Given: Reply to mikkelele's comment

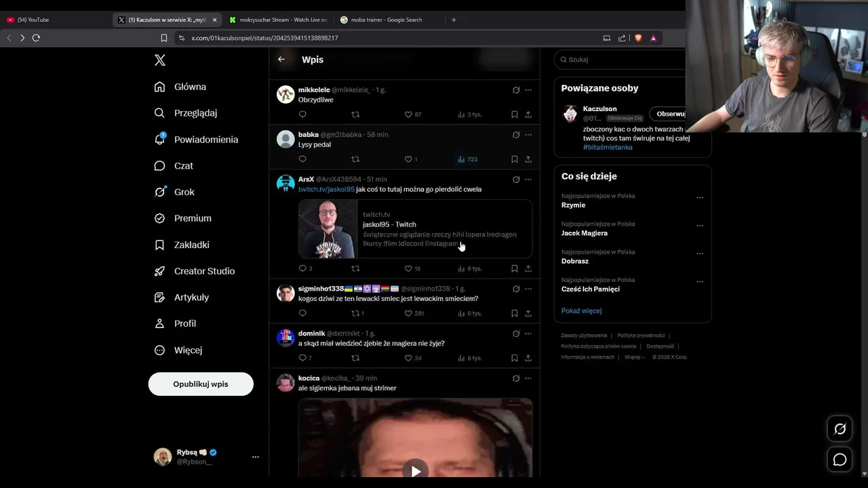Looking at the screenshot, I should click(302, 115).
